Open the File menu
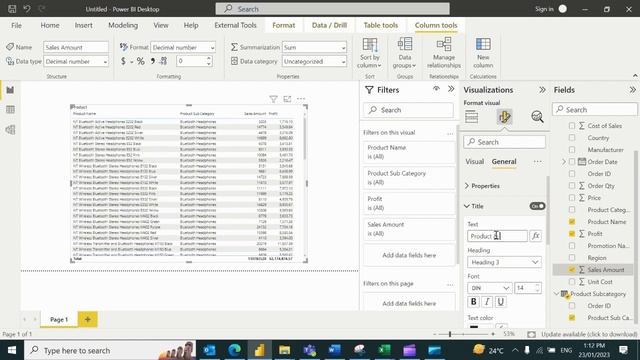640x360 pixels. [x=16, y=25]
